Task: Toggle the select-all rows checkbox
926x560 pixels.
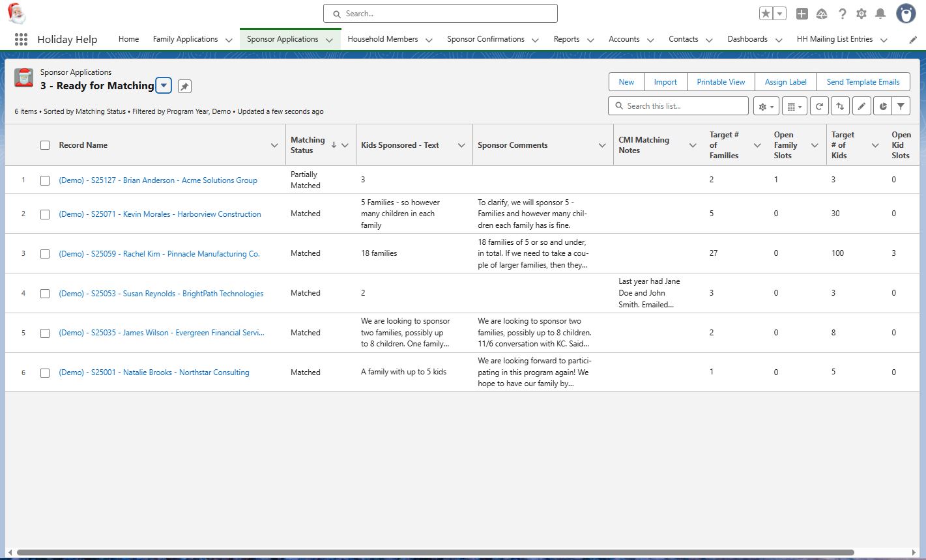Action: pos(45,145)
